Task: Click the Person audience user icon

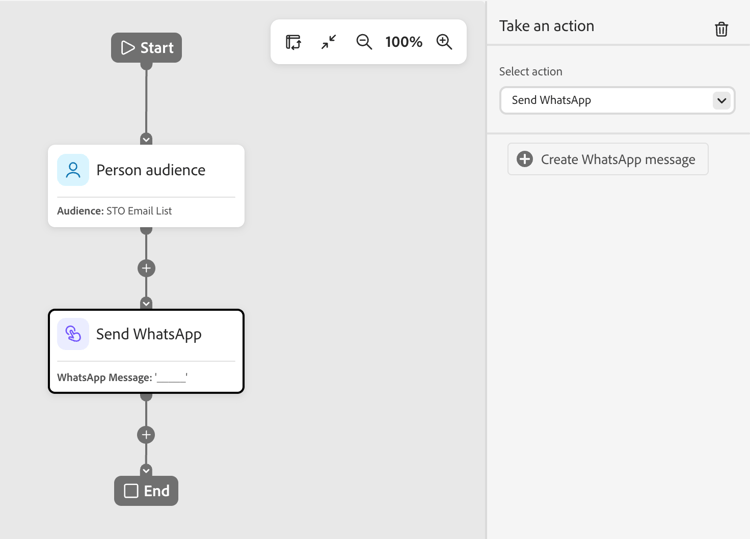Action: pos(73,170)
